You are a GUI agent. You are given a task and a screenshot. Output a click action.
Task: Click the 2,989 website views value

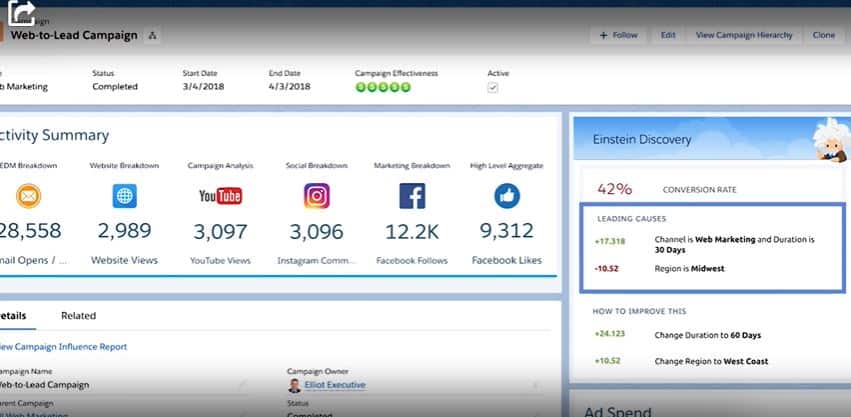124,231
